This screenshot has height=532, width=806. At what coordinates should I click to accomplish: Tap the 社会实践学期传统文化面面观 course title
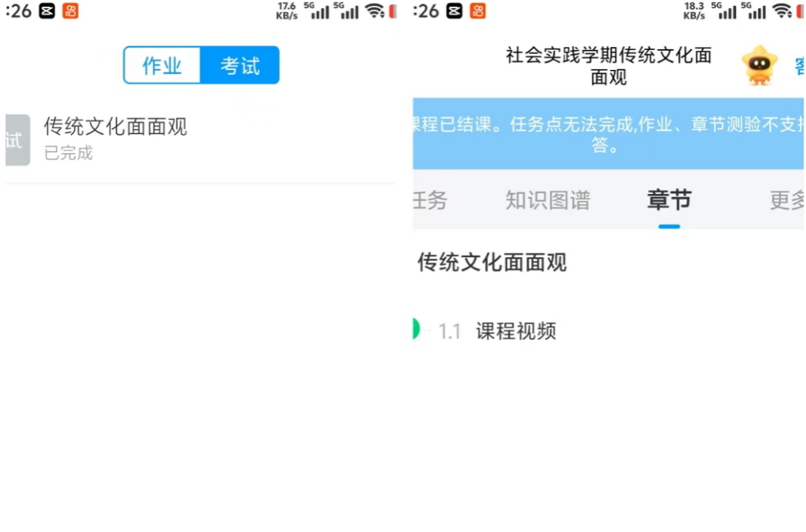608,66
